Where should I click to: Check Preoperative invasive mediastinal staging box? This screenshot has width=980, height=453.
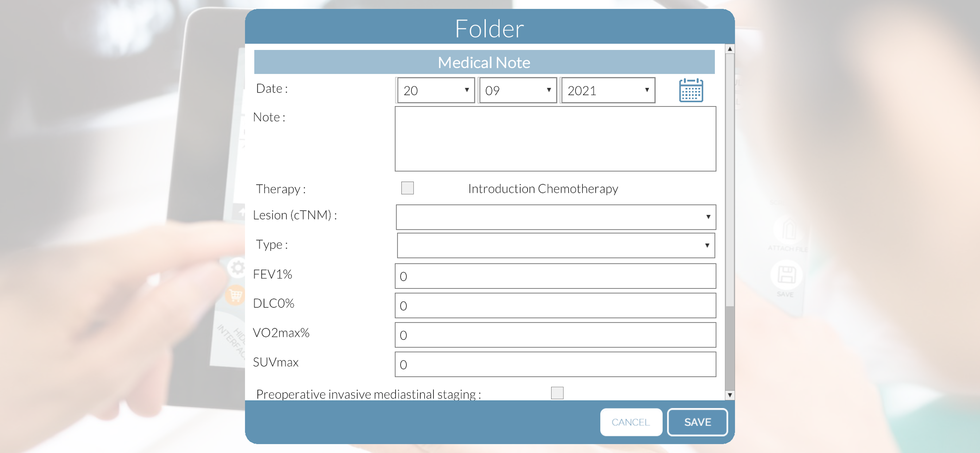pyautogui.click(x=557, y=393)
